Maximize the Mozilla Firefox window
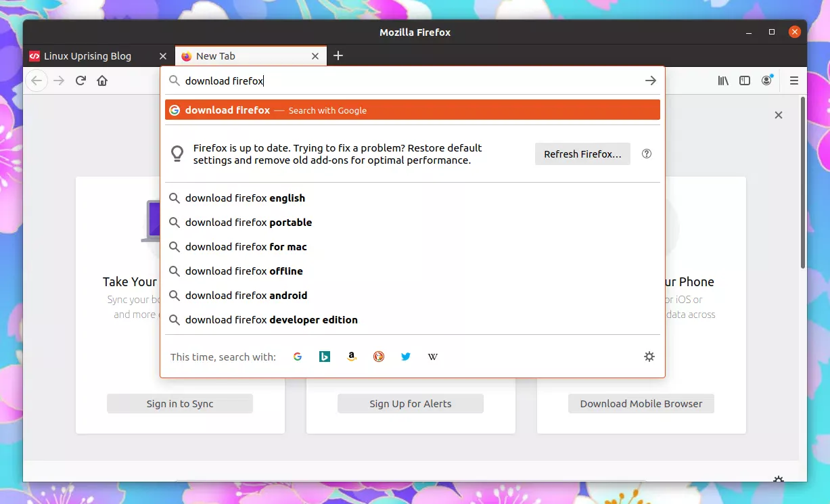 772,32
